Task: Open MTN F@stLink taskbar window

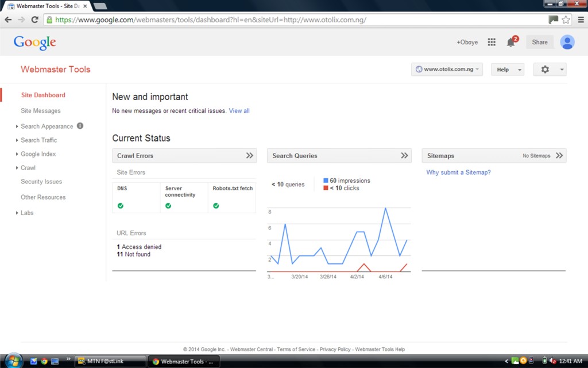Action: pyautogui.click(x=110, y=361)
